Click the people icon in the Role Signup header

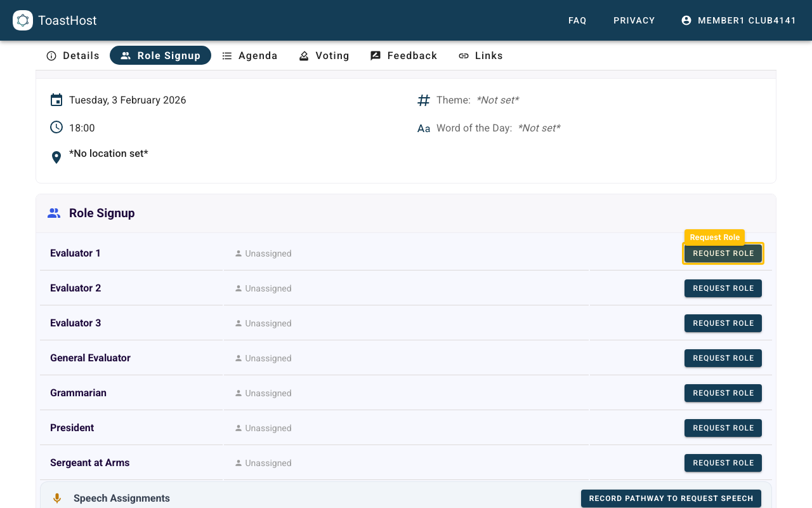coord(54,213)
